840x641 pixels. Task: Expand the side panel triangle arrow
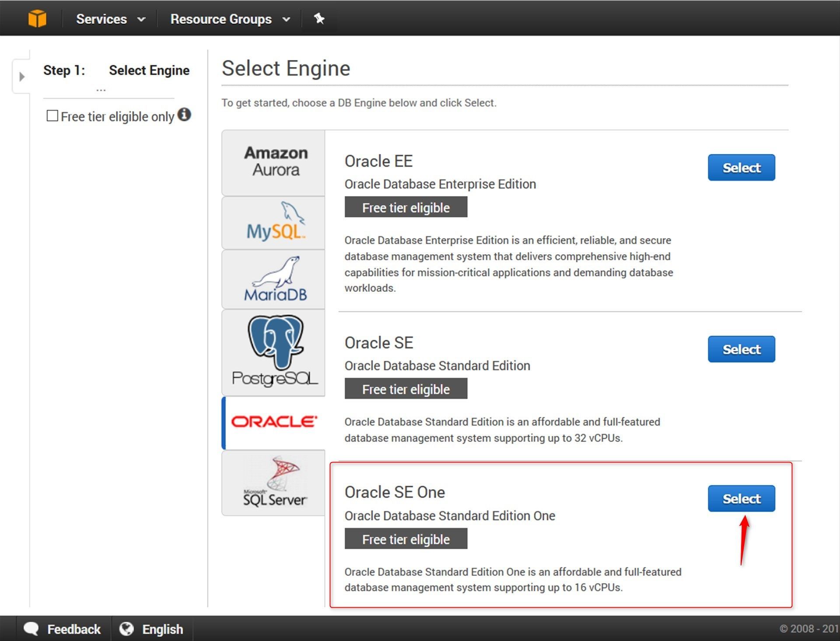pyautogui.click(x=21, y=77)
